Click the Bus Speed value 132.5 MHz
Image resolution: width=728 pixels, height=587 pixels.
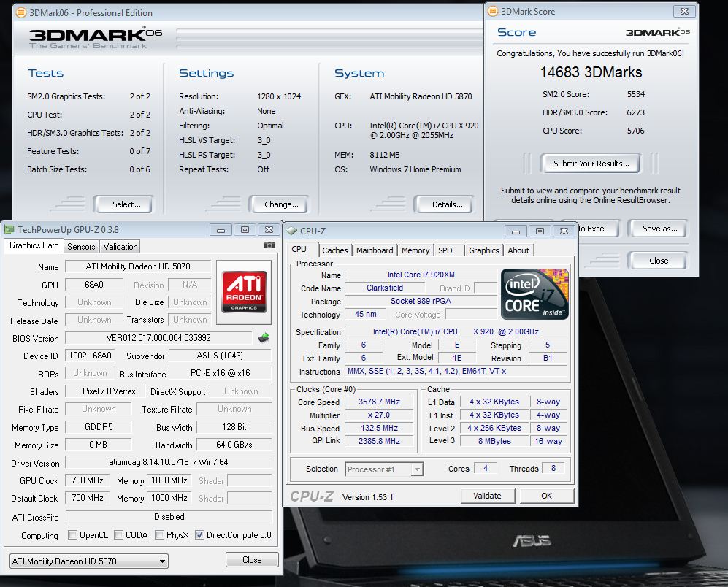coord(379,428)
